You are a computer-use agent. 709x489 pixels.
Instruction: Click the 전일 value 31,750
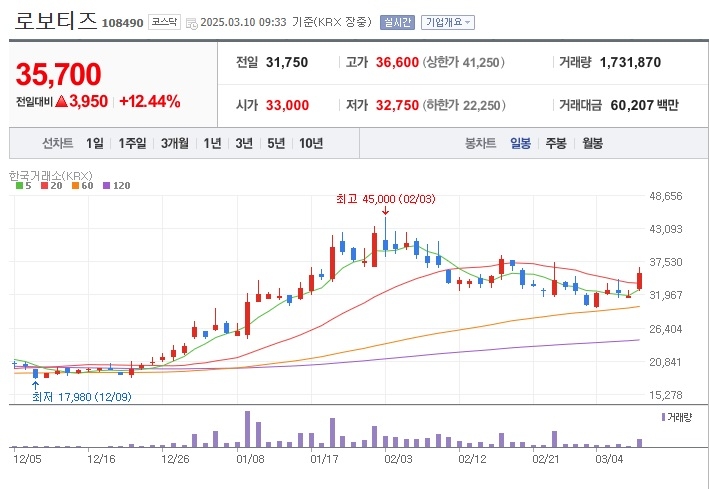coord(287,62)
